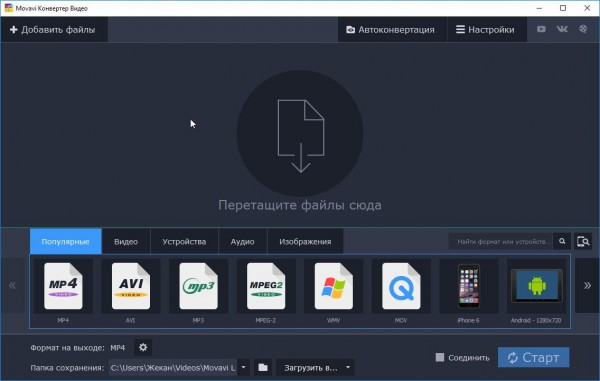The image size is (600, 381).
Task: Open the Аудио tab
Action: [243, 241]
